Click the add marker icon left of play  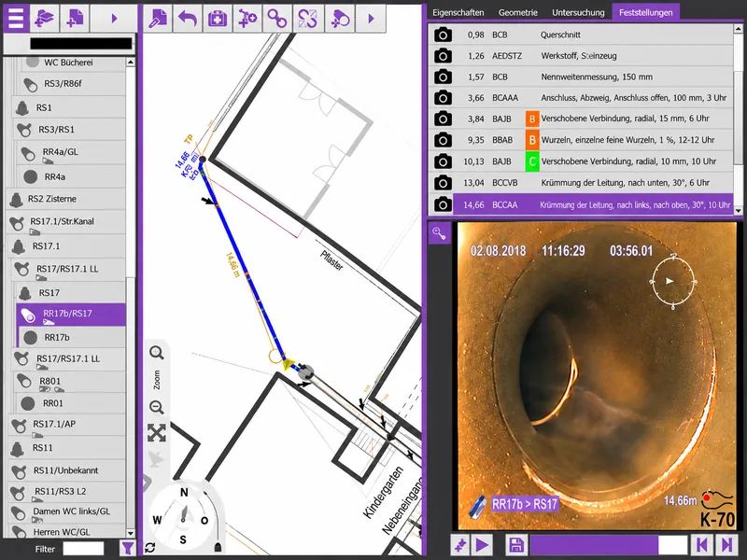tap(460, 545)
